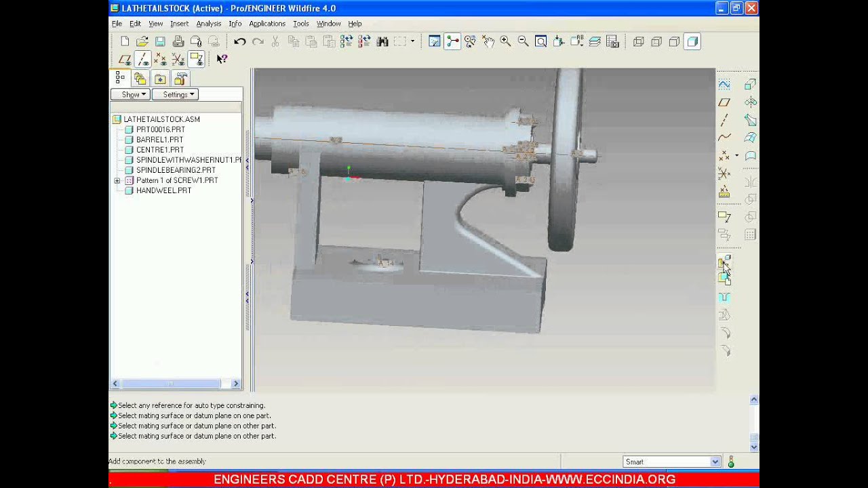868x488 pixels.
Task: Switch to the Model Tree navigator tab
Action: click(x=120, y=79)
